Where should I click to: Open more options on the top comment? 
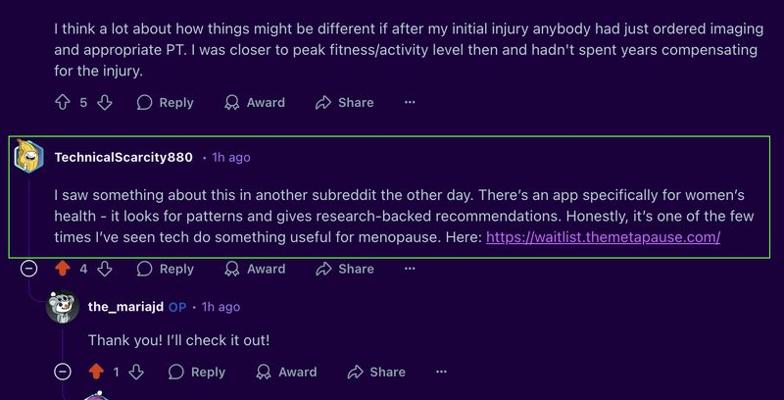pyautogui.click(x=409, y=102)
